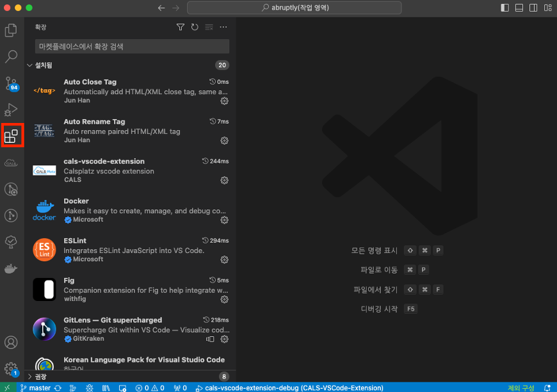Open the Run and Debug view
Image resolution: width=557 pixels, height=392 pixels.
pyautogui.click(x=11, y=110)
